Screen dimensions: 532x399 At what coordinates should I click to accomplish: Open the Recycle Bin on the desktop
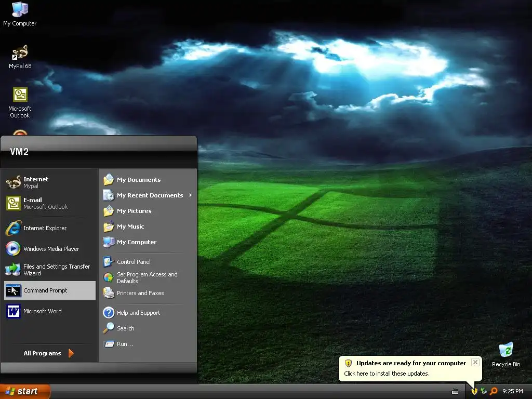[x=506, y=355]
